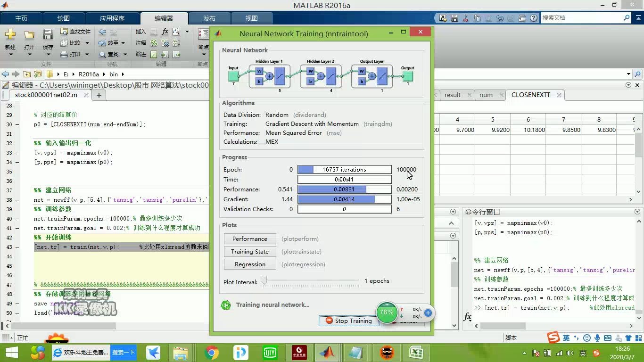Viewport: 644px width, 362px height.
Task: Click the Find (查找) magnifier tool
Action: [x=109, y=54]
